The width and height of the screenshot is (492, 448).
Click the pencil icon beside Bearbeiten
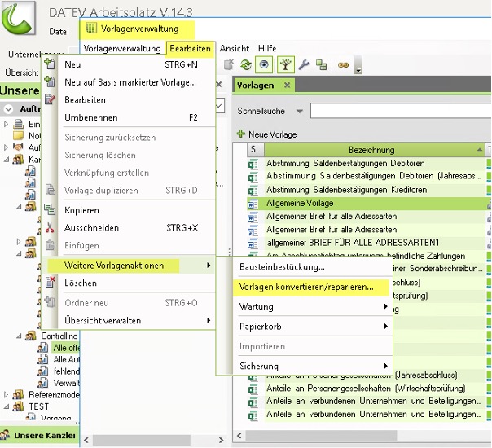point(50,100)
